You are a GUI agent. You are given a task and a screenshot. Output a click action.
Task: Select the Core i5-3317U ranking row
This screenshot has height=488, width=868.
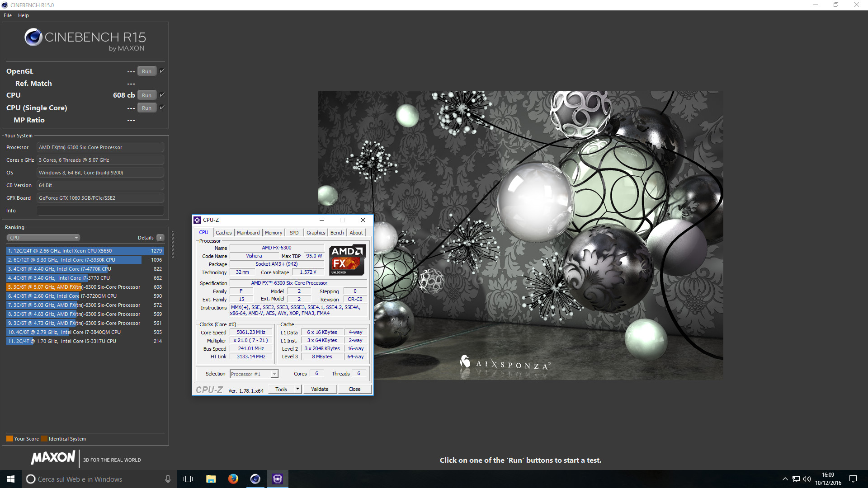pyautogui.click(x=85, y=341)
